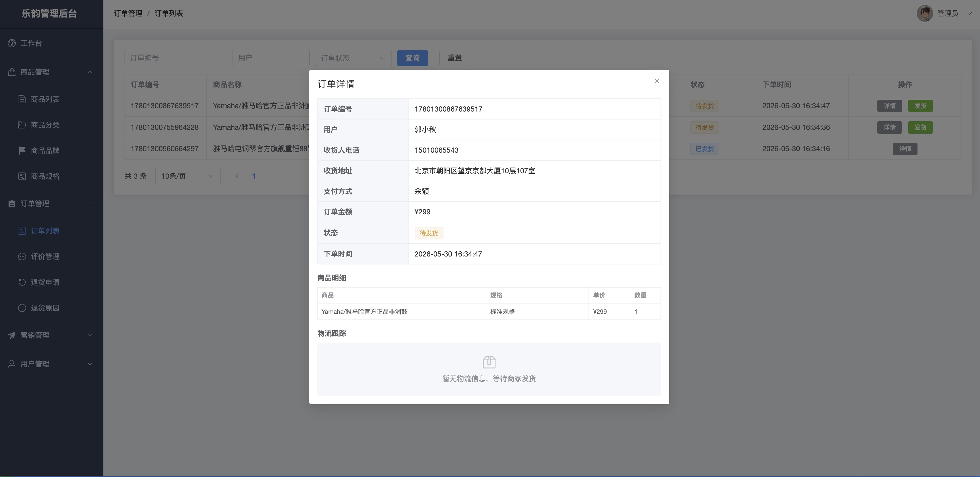
Task: Click the 已发货 status tag
Action: pos(705,149)
